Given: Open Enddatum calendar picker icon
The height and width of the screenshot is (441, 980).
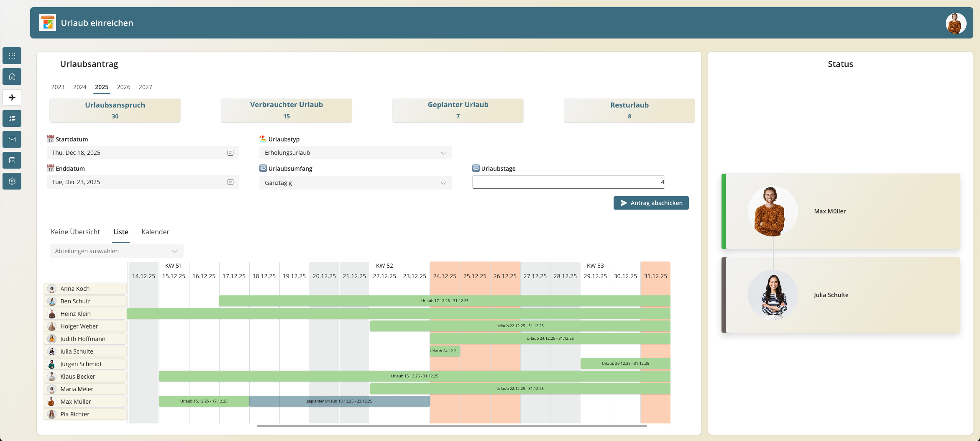Looking at the screenshot, I should (230, 182).
